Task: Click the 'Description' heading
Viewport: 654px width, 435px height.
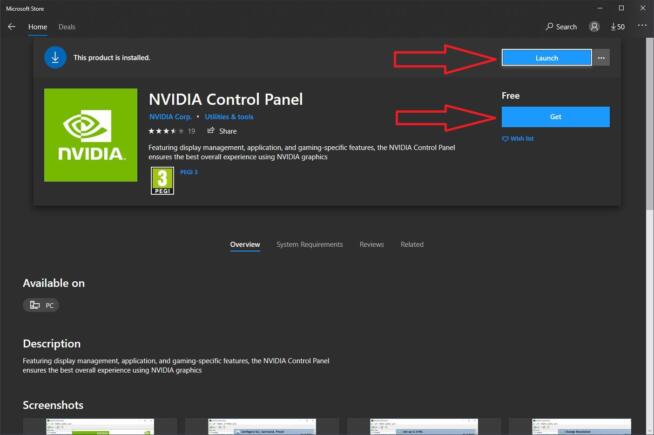Action: pyautogui.click(x=52, y=344)
